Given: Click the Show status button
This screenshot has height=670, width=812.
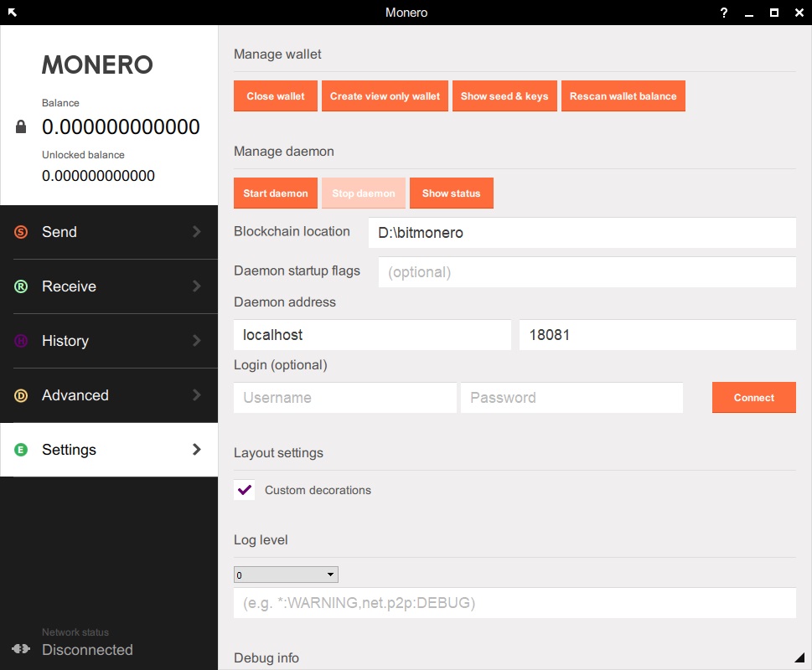Looking at the screenshot, I should 451,193.
